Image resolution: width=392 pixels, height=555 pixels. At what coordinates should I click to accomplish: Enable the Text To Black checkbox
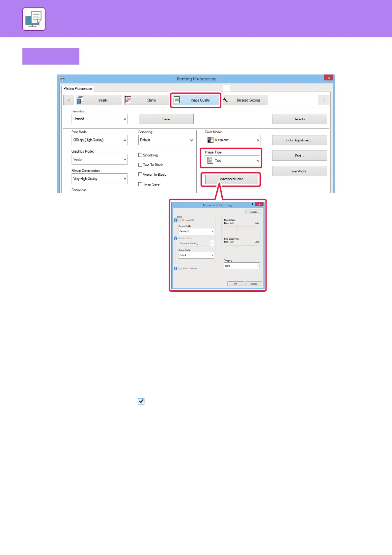(x=140, y=165)
